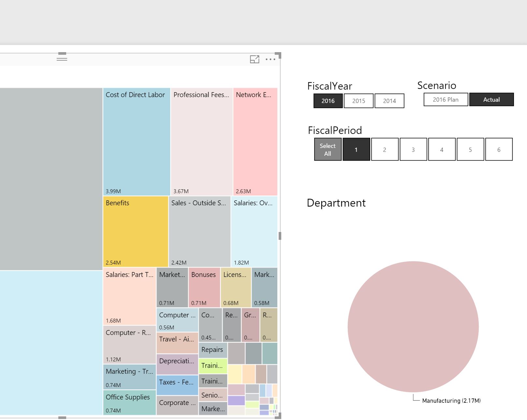Screen dimensions: 527x420
Task: Select fiscal year 2015
Action: [359, 101]
